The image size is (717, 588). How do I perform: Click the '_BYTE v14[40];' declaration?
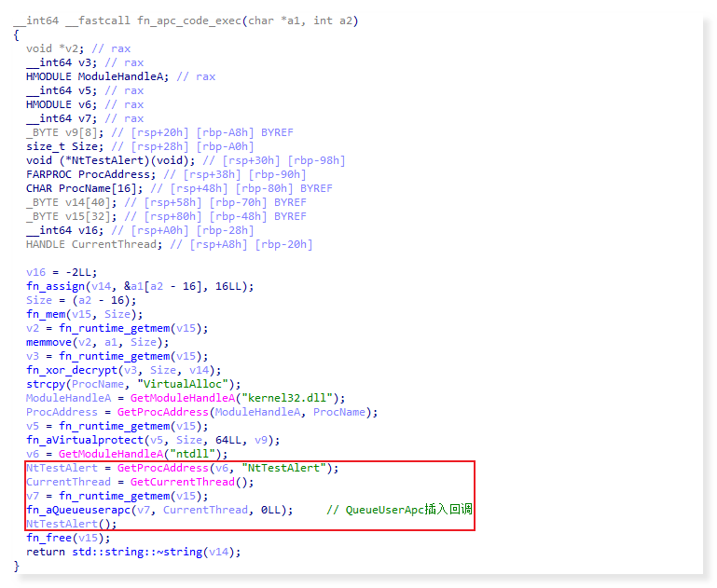(72, 202)
